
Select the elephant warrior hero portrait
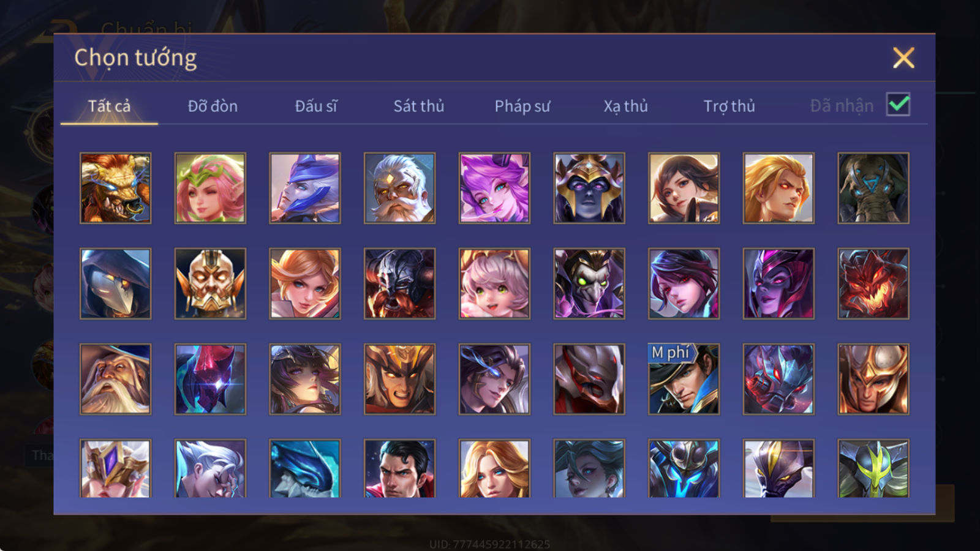pyautogui.click(x=873, y=188)
